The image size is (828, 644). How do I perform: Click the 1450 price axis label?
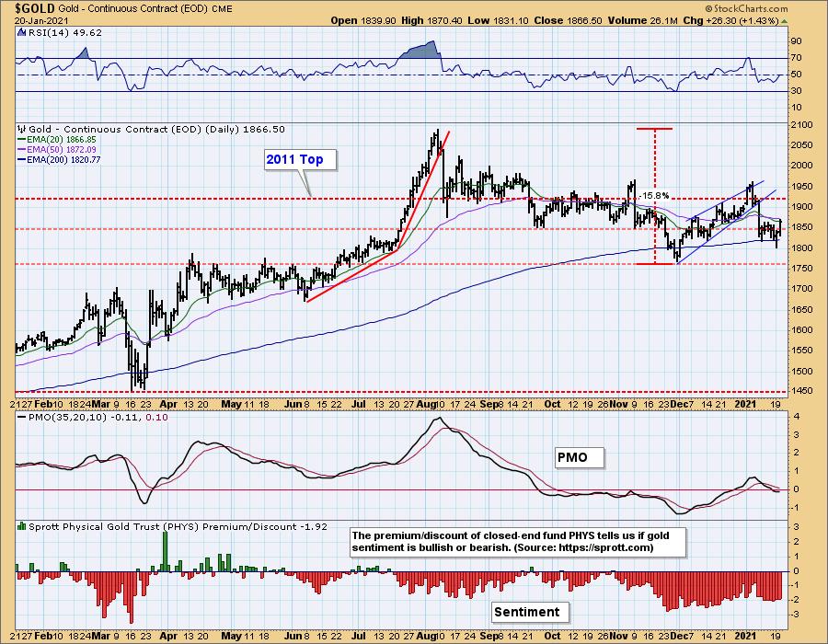[x=801, y=391]
